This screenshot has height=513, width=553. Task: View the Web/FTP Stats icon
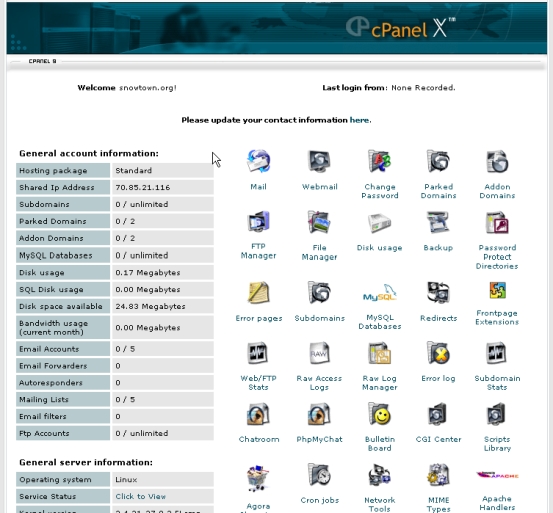(x=258, y=353)
